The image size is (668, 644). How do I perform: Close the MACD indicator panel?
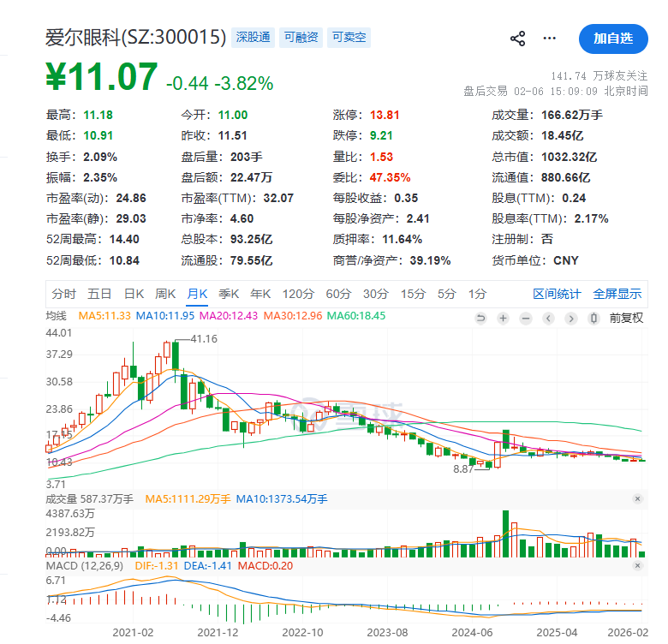pos(637,566)
